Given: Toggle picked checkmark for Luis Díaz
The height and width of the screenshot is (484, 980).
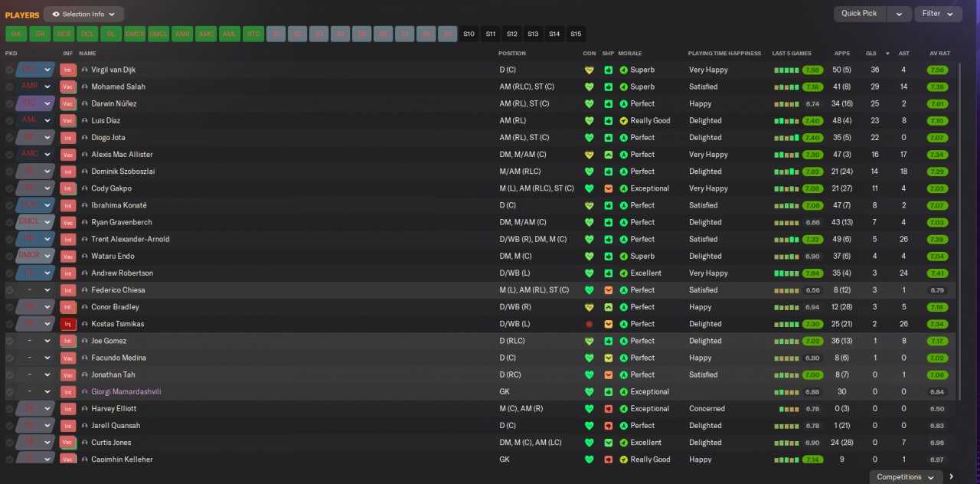Looking at the screenshot, I should pyautogui.click(x=9, y=120).
